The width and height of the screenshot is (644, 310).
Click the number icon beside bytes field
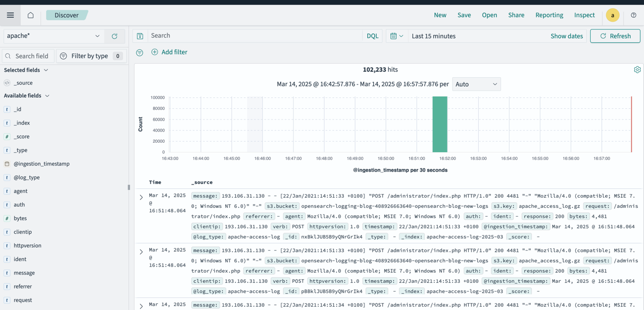point(7,218)
